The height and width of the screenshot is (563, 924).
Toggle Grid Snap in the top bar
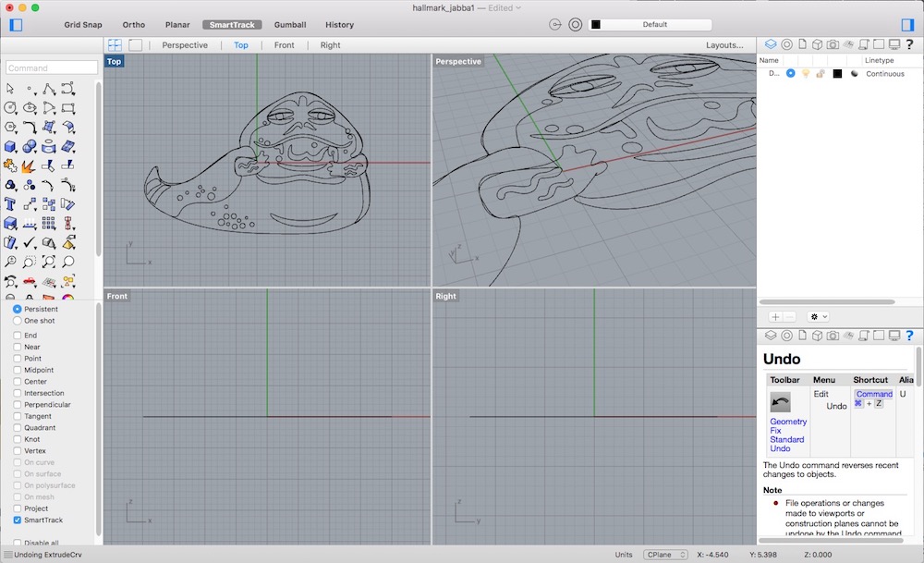pyautogui.click(x=83, y=25)
